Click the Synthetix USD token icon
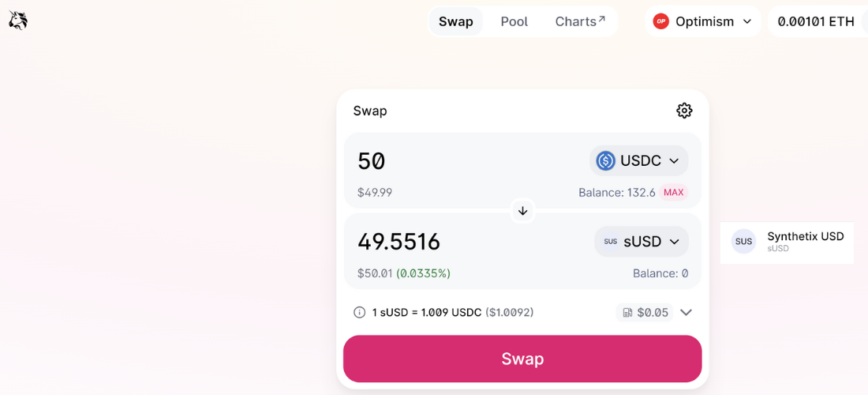 (x=743, y=242)
